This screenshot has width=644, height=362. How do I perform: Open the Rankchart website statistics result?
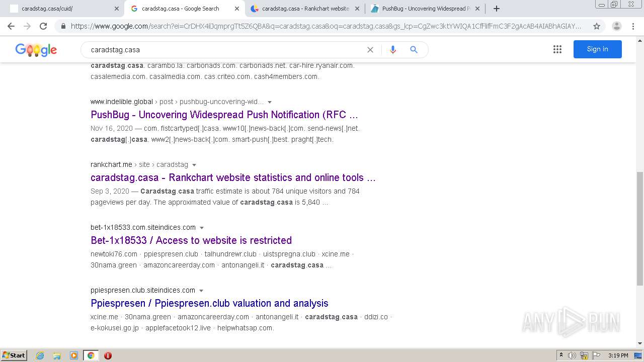(233, 177)
